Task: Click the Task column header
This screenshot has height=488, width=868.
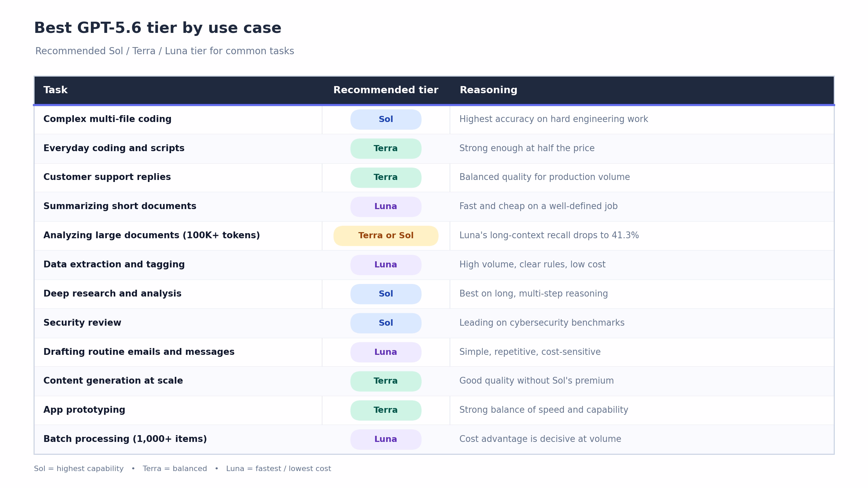Action: [56, 90]
